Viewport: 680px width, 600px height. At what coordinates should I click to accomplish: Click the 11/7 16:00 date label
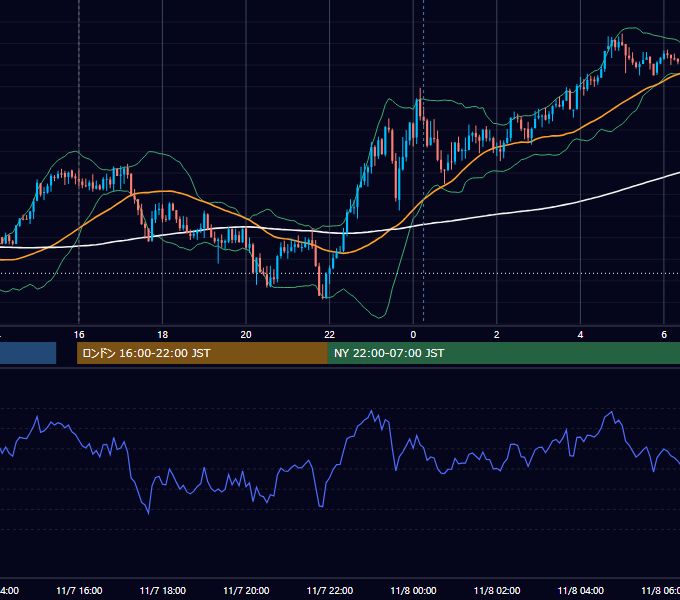[x=79, y=590]
